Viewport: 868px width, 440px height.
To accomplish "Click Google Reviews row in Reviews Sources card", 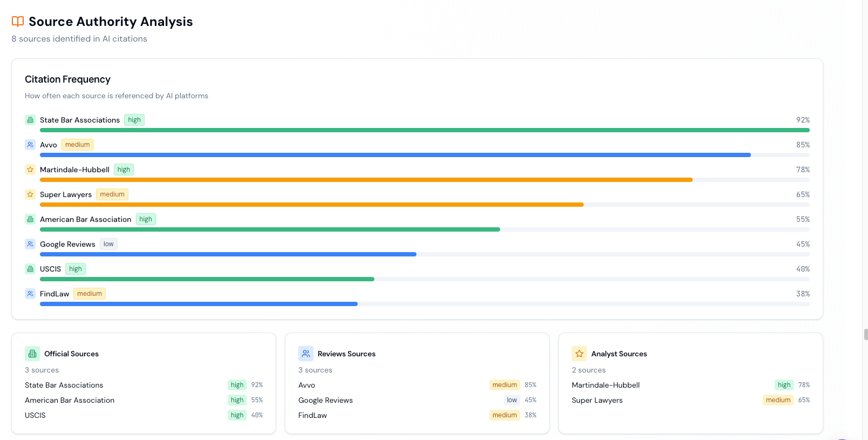I will click(417, 400).
